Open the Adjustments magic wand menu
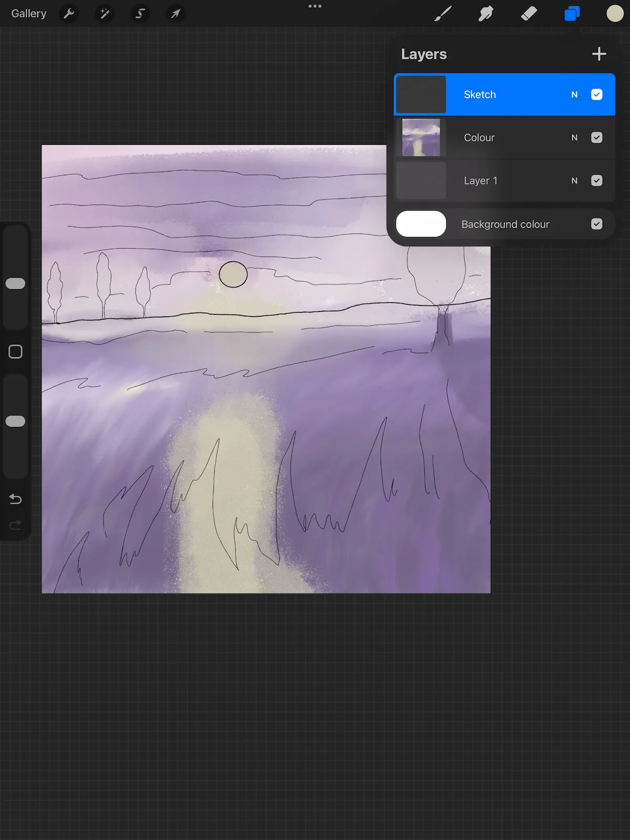Image resolution: width=630 pixels, height=840 pixels. [104, 14]
